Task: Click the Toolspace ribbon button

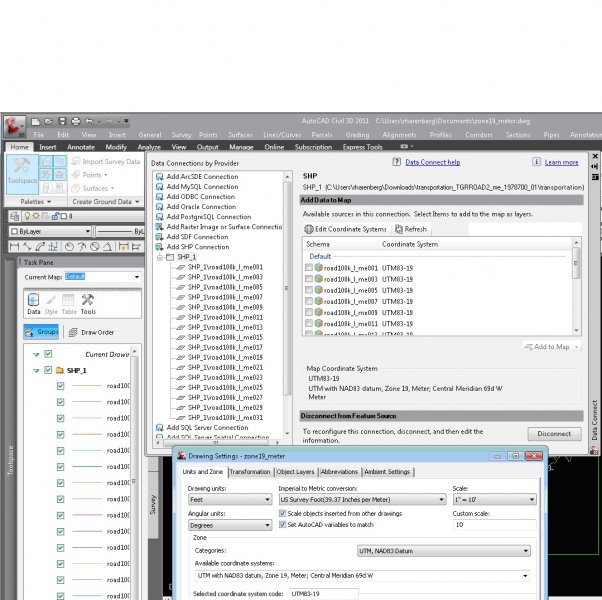Action: point(22,174)
